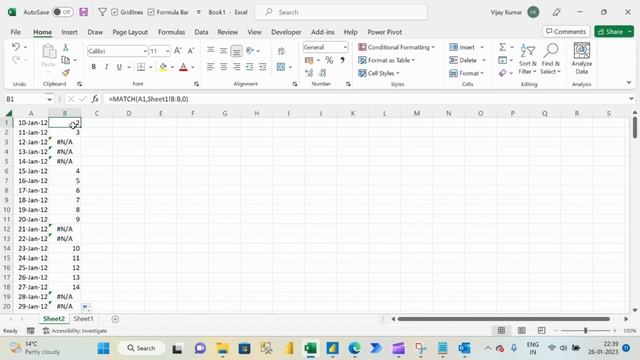Click the Insert cells button
640x360 pixels.
(462, 47)
